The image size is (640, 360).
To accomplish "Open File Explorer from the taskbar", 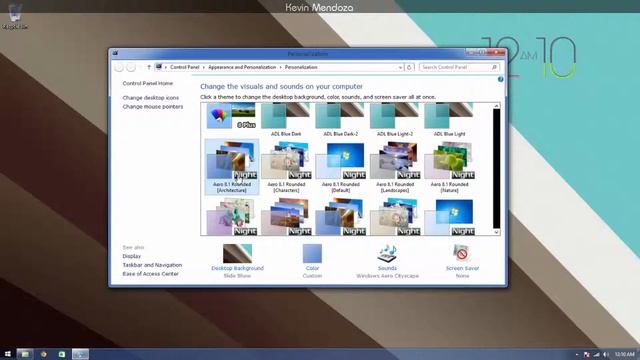I will point(25,354).
